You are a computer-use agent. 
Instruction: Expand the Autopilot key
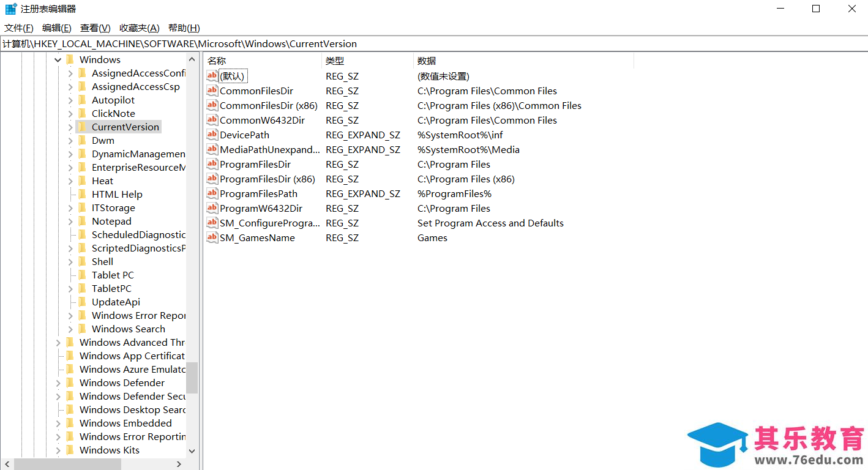[70, 100]
